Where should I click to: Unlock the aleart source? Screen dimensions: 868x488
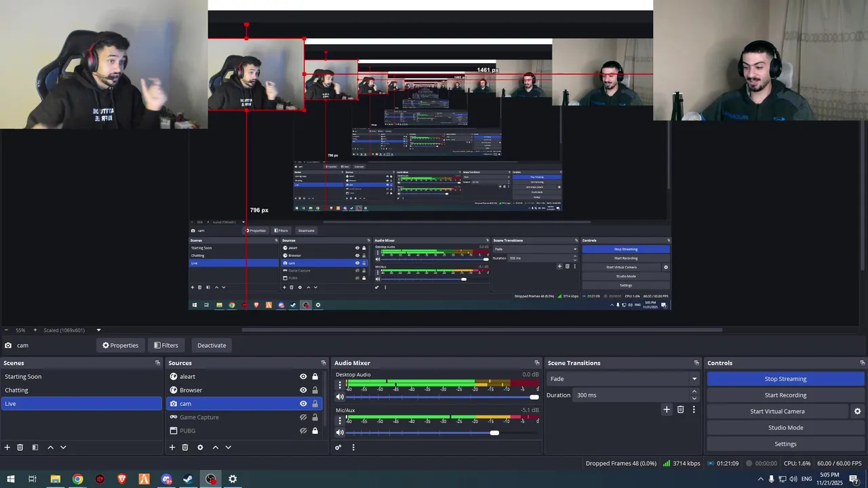(315, 377)
